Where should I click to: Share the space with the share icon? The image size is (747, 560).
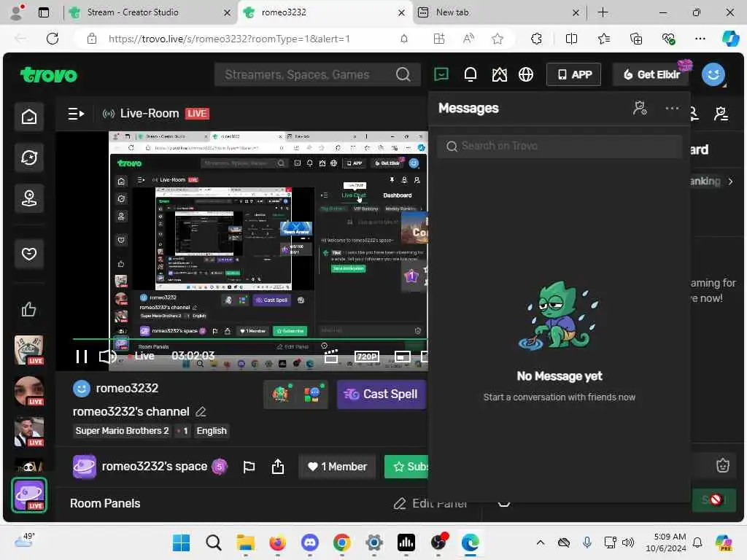point(278,467)
